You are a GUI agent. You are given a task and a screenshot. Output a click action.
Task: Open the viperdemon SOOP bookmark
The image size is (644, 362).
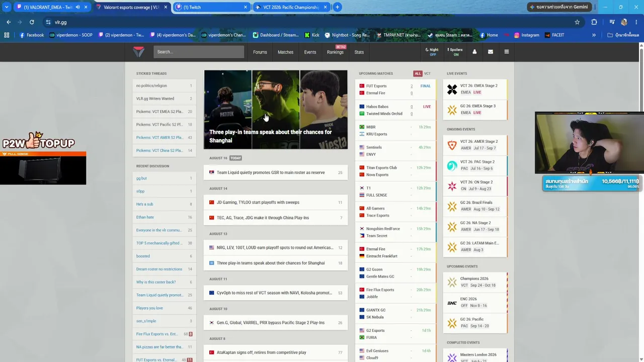[x=71, y=35]
